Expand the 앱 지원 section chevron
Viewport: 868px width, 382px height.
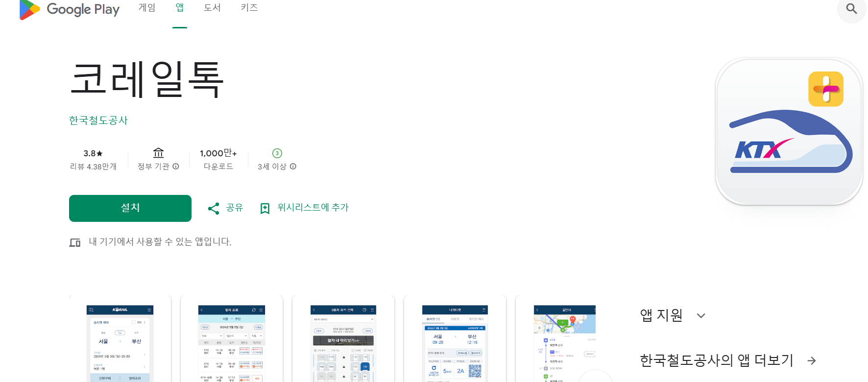tap(701, 316)
